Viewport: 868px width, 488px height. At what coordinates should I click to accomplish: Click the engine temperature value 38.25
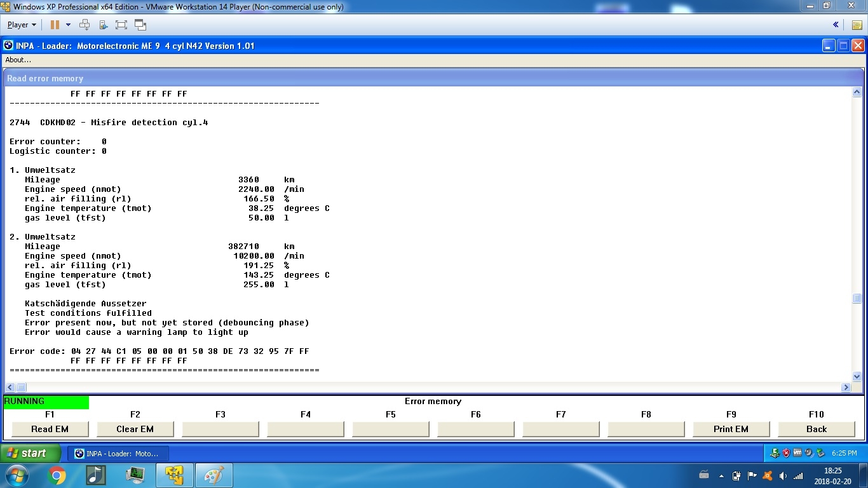tap(261, 208)
